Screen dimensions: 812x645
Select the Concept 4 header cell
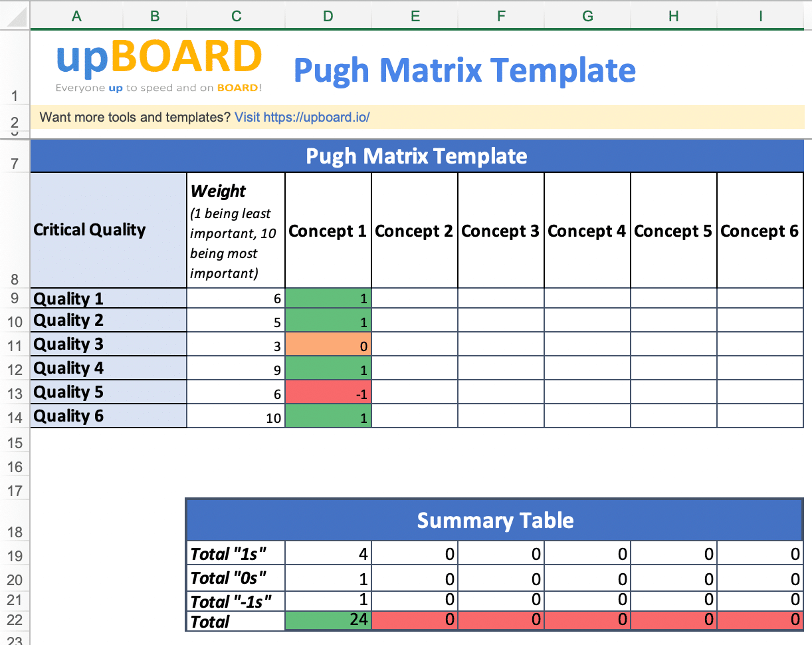coord(587,230)
